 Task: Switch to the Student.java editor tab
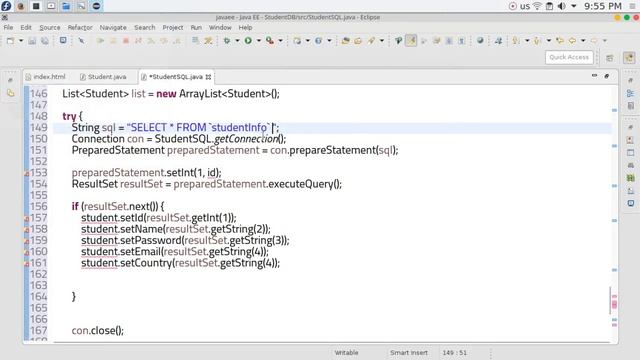pyautogui.click(x=103, y=77)
